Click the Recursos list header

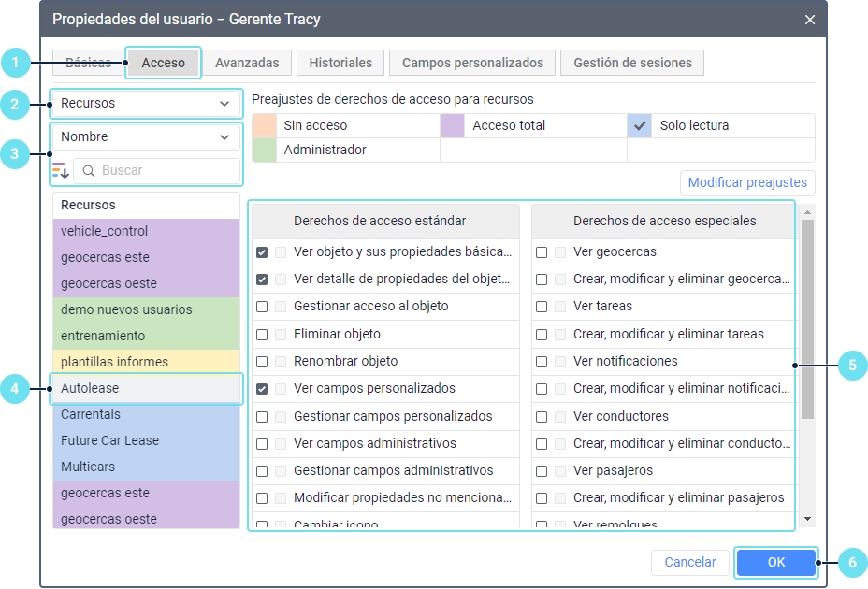pyautogui.click(x=146, y=206)
